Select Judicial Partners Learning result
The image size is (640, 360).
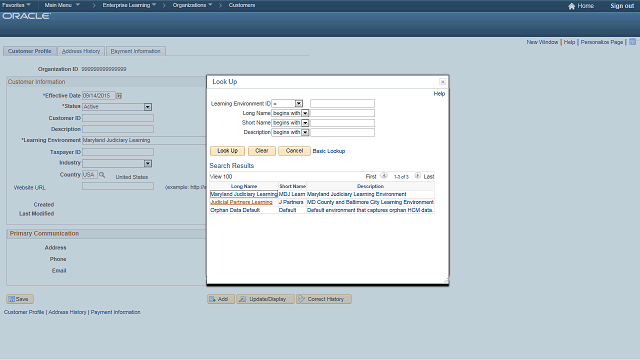click(x=241, y=202)
